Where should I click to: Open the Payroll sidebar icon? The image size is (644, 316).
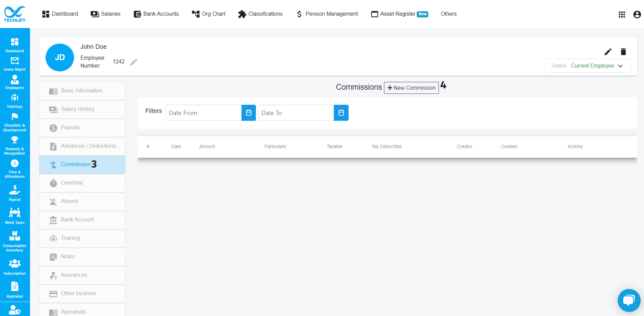(x=15, y=190)
